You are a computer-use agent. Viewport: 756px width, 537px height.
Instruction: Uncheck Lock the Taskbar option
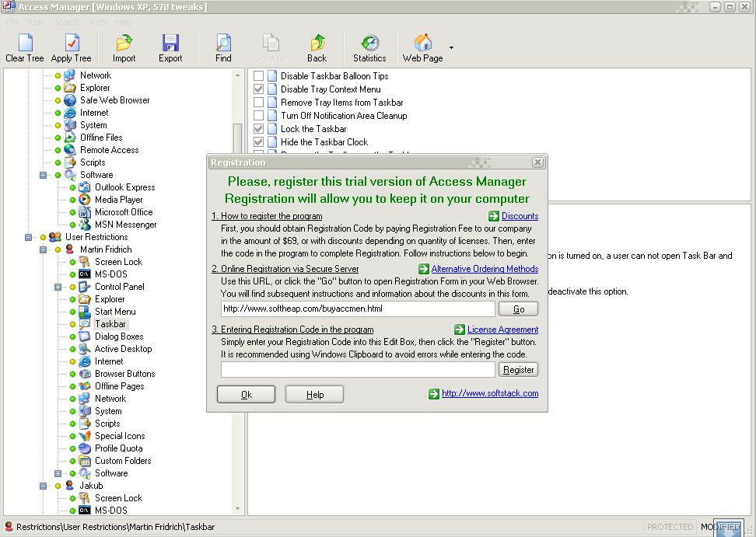click(258, 128)
